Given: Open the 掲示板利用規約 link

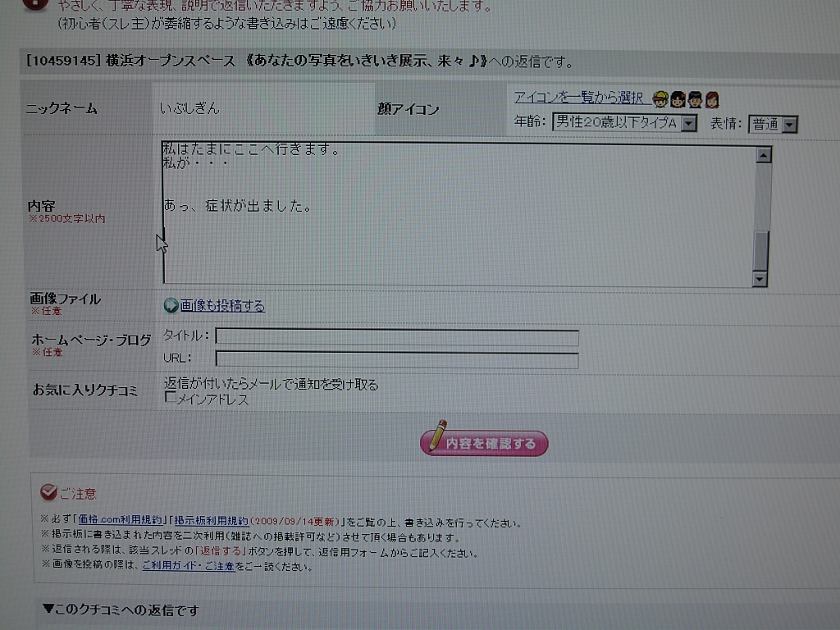Looking at the screenshot, I should pyautogui.click(x=211, y=521).
